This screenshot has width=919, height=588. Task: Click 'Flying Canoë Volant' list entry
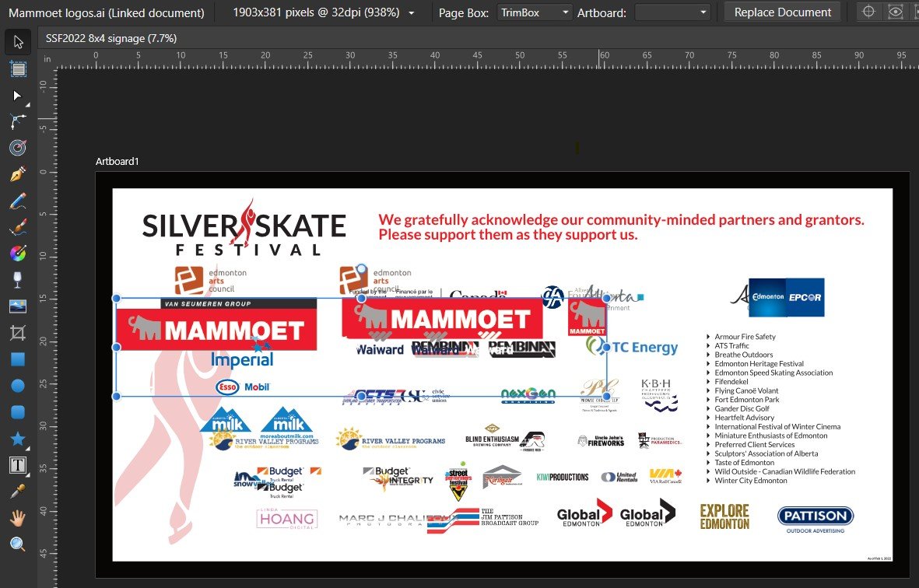[747, 390]
